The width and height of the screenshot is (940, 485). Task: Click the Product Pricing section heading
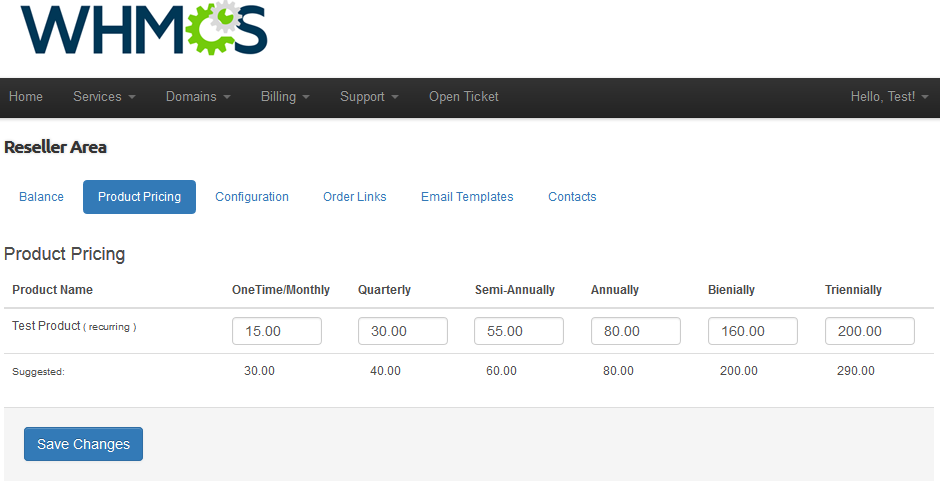(x=65, y=254)
